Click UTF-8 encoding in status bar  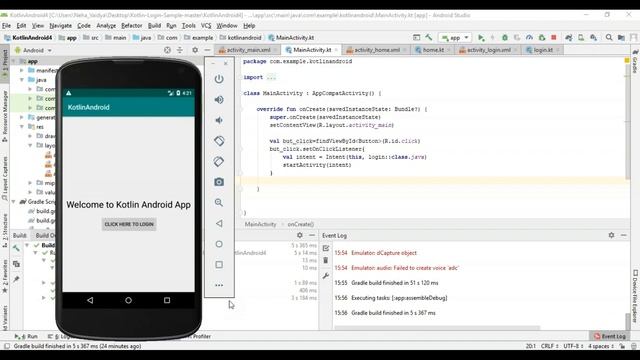point(573,346)
